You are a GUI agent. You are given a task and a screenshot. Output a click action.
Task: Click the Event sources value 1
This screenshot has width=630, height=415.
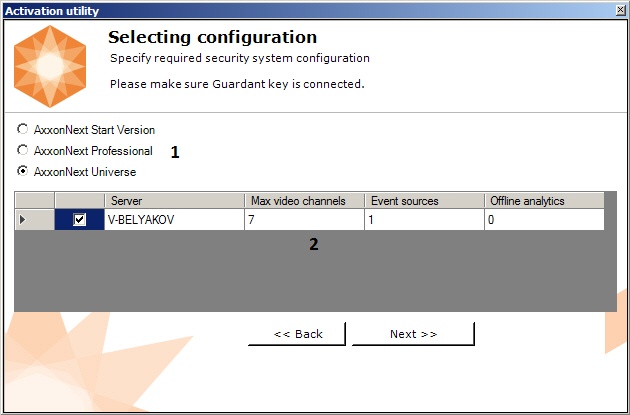424,219
